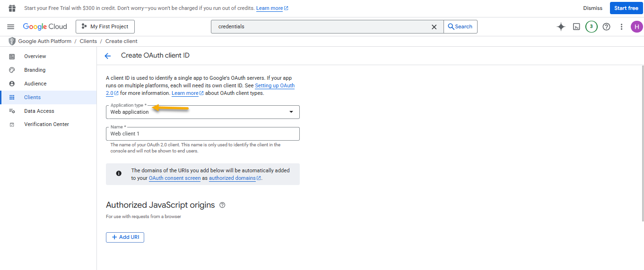Viewport: 644px width, 270px height.
Task: Clear the search box with X
Action: (x=434, y=27)
